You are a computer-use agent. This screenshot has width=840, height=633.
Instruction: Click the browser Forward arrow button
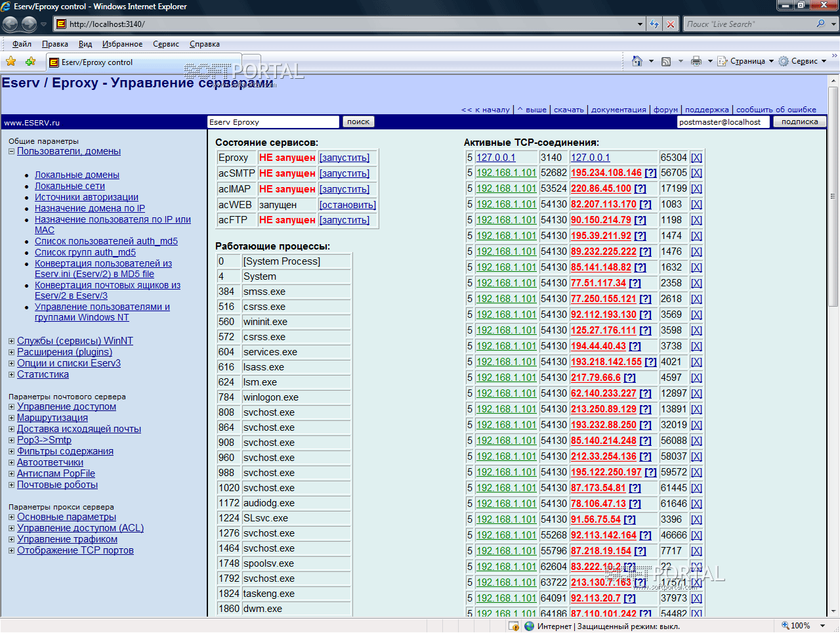click(29, 24)
